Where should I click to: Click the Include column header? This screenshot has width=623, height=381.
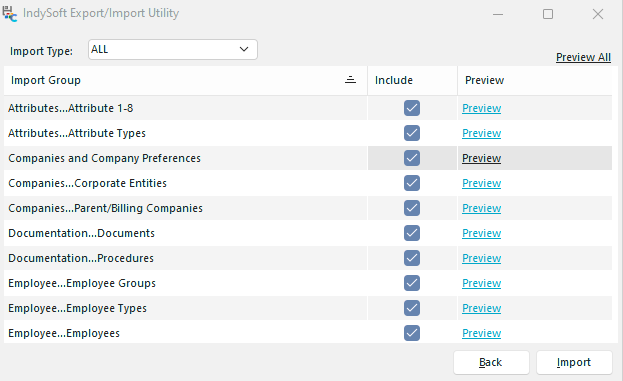click(412, 80)
